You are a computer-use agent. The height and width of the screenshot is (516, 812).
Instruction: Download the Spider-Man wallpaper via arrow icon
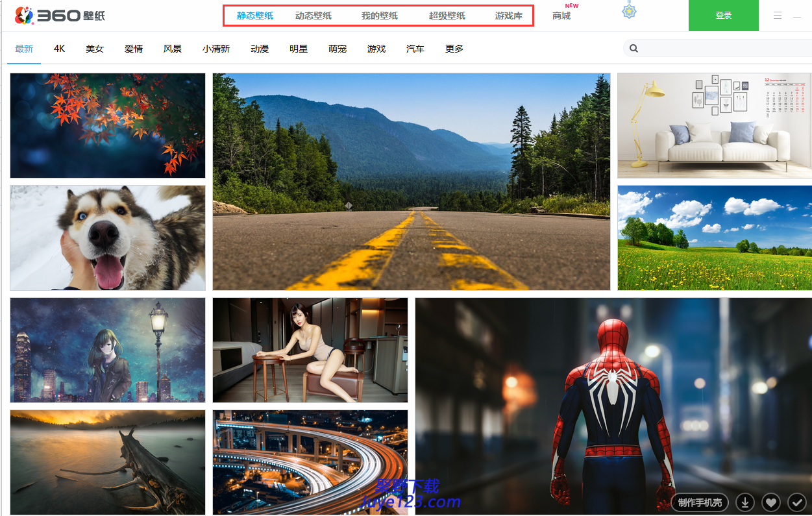point(746,502)
